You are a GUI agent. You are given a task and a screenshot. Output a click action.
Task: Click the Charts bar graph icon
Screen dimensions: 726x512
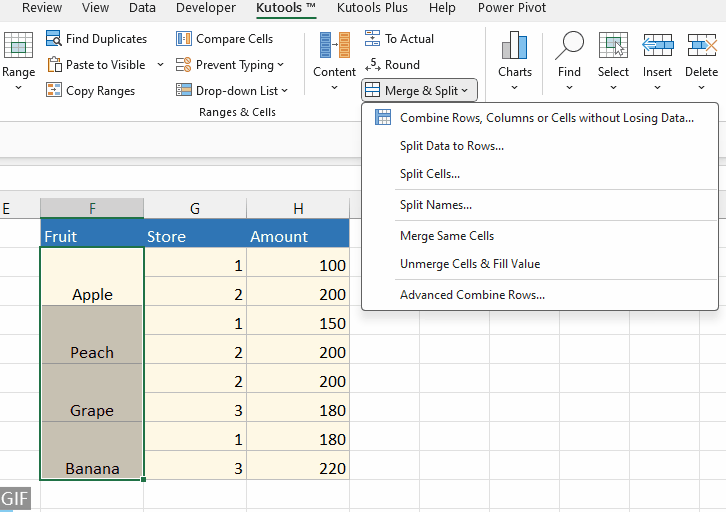coord(514,45)
